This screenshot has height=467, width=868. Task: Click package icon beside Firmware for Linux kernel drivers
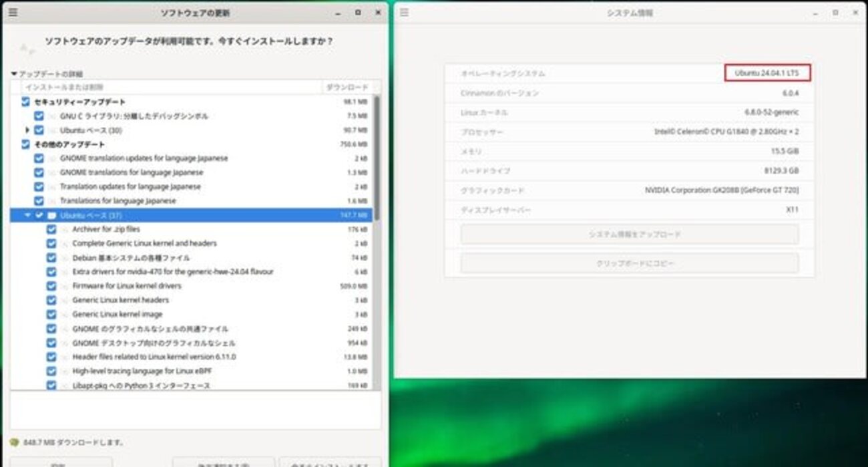(x=65, y=286)
